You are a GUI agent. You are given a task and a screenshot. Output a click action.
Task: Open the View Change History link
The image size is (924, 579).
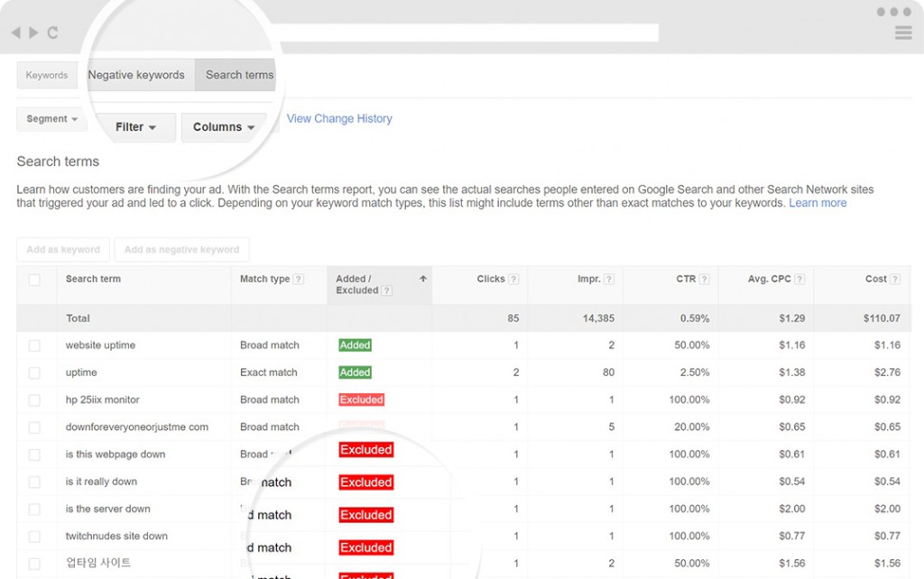tap(339, 118)
